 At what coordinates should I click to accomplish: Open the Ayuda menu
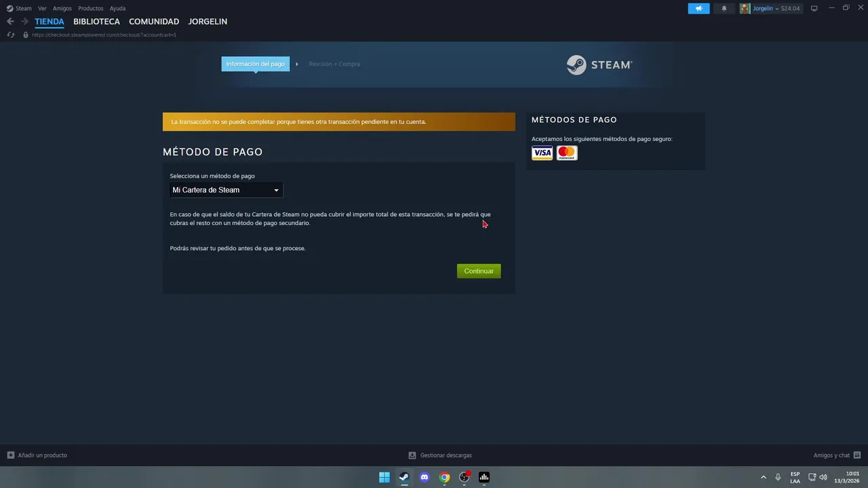click(117, 8)
